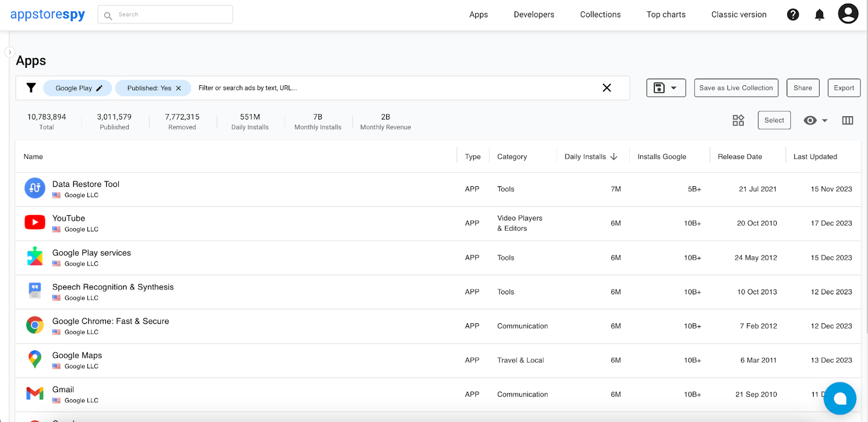Viewport: 868px width, 422px height.
Task: Open Google Chrome: Fast & Secure link
Action: 111,321
